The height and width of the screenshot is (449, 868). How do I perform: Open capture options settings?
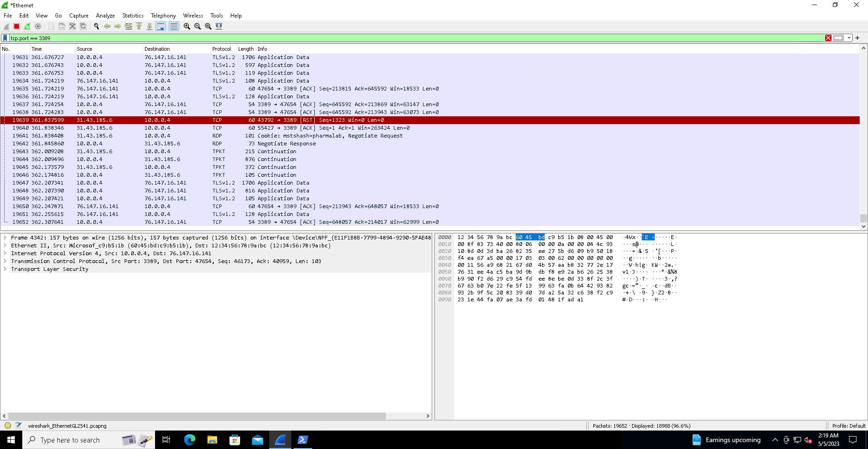point(38,26)
